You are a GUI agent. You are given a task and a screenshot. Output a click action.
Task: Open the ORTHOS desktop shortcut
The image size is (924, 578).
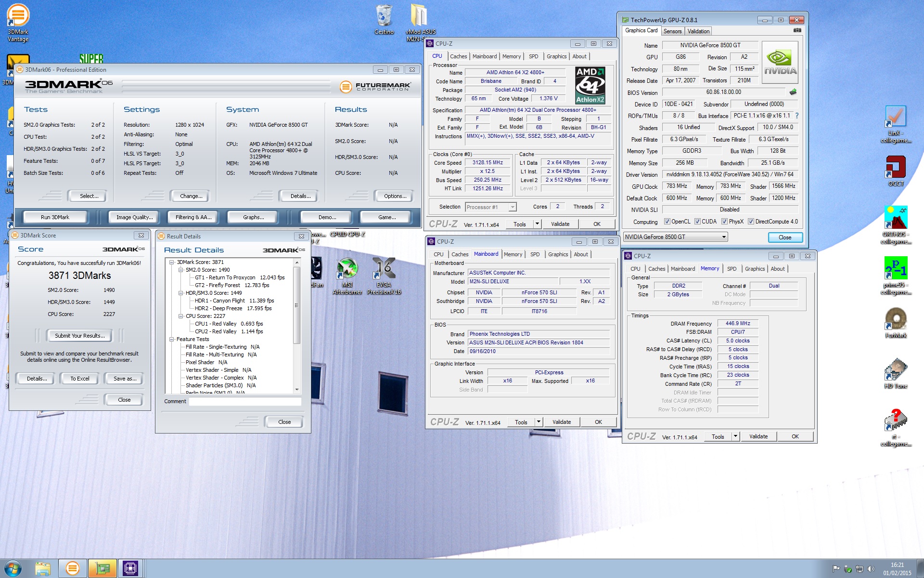896,225
